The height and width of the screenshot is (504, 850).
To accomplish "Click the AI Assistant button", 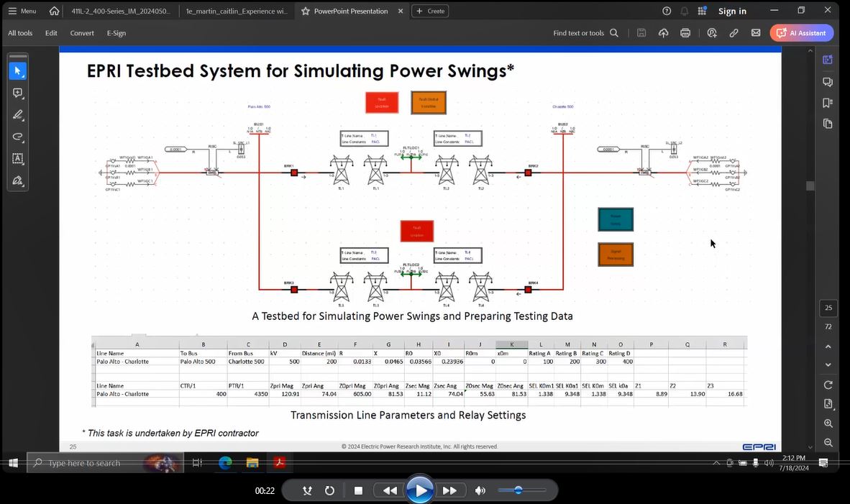I will coord(801,33).
